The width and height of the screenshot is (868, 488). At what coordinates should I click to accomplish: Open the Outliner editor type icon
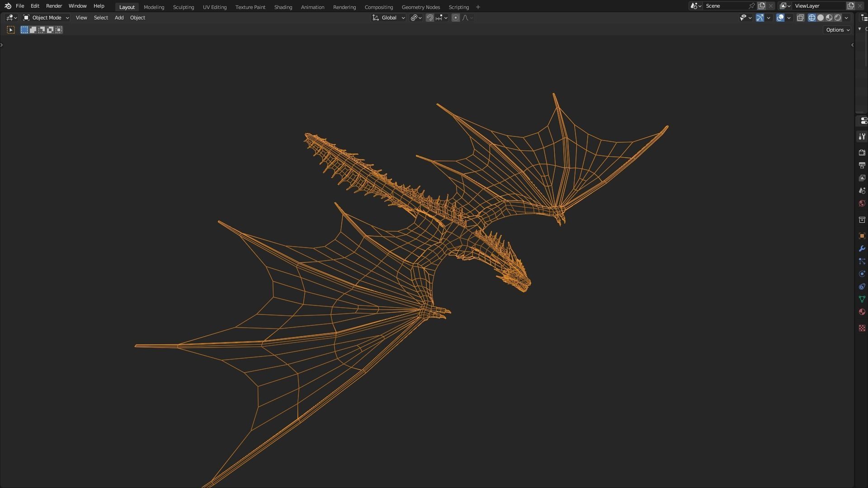tap(864, 18)
